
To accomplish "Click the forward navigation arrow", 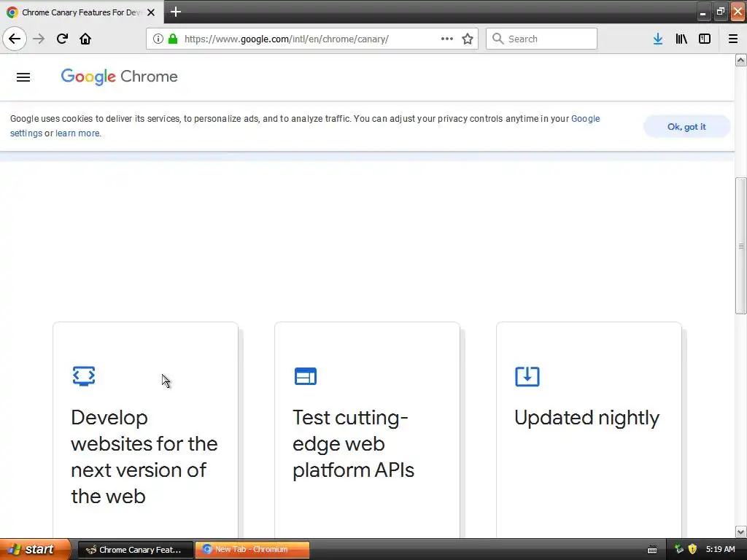I will tap(39, 39).
